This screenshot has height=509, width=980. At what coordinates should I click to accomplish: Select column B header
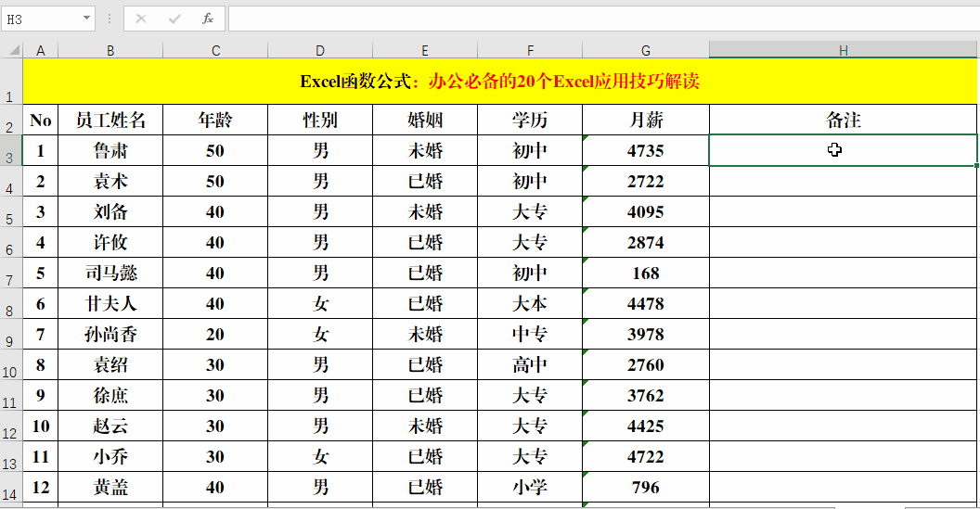pyautogui.click(x=110, y=50)
